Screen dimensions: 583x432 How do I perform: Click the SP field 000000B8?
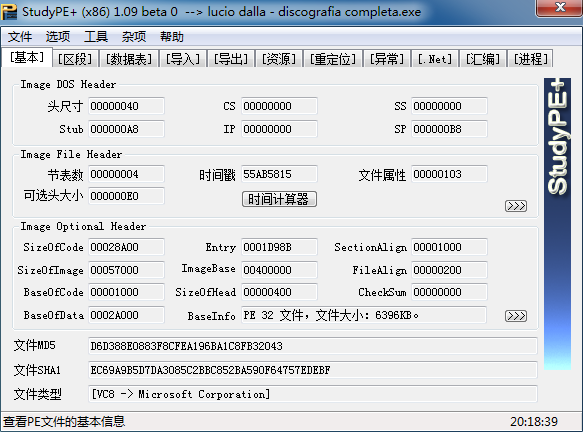(449, 129)
